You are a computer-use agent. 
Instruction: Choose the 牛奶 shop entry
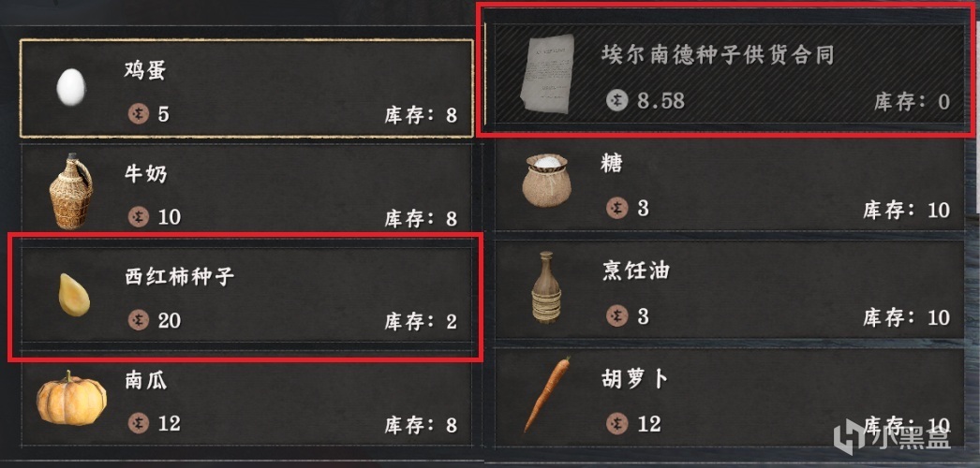coord(247,188)
